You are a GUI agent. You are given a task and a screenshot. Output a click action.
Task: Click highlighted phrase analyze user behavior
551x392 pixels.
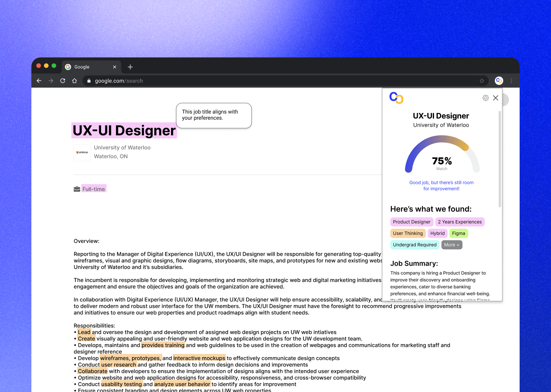[x=182, y=384]
